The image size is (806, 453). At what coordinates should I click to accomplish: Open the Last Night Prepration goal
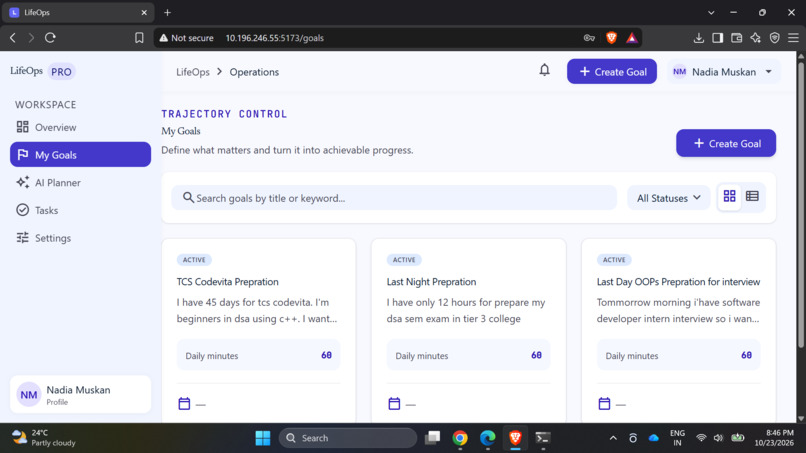coord(431,282)
